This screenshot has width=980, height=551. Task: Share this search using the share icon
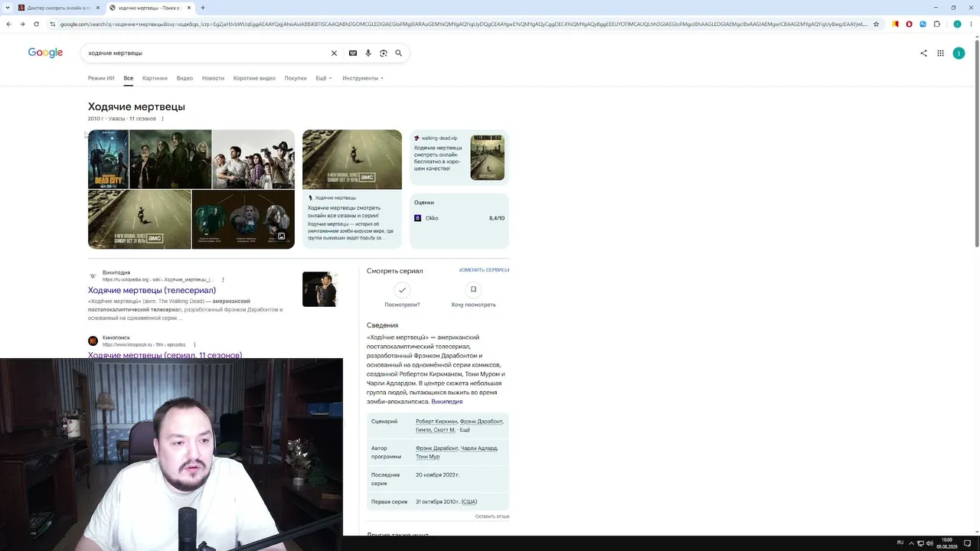(923, 53)
